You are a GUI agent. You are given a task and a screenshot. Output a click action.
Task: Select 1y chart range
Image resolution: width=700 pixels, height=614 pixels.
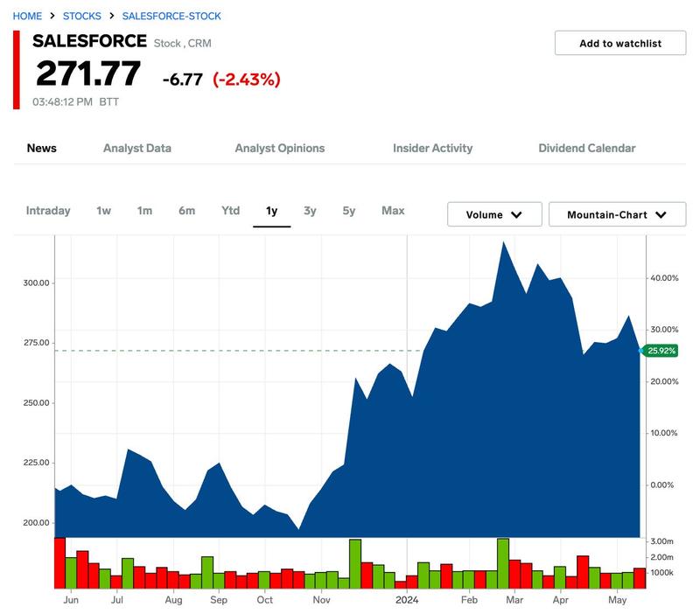click(272, 211)
